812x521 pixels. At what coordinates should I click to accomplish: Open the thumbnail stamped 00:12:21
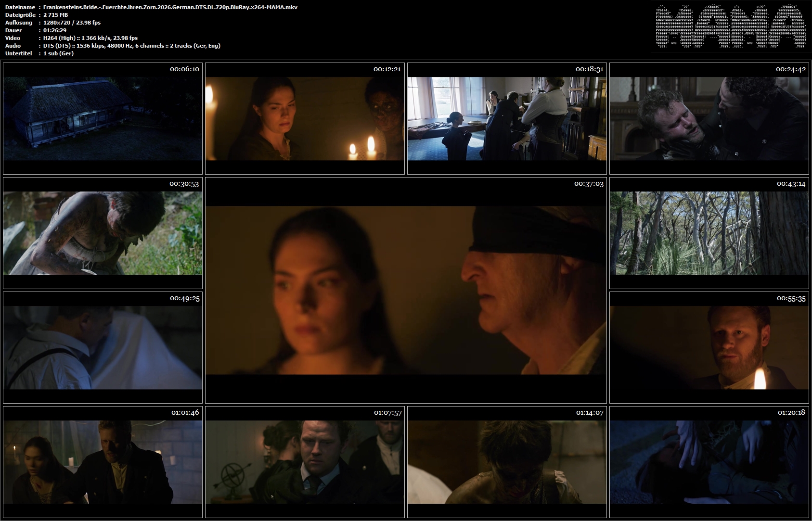coord(305,118)
